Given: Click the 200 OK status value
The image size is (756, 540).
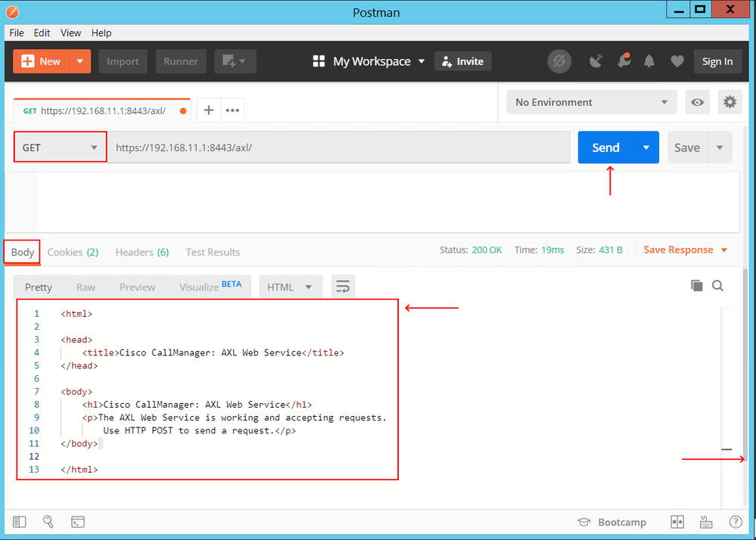Looking at the screenshot, I should point(487,250).
